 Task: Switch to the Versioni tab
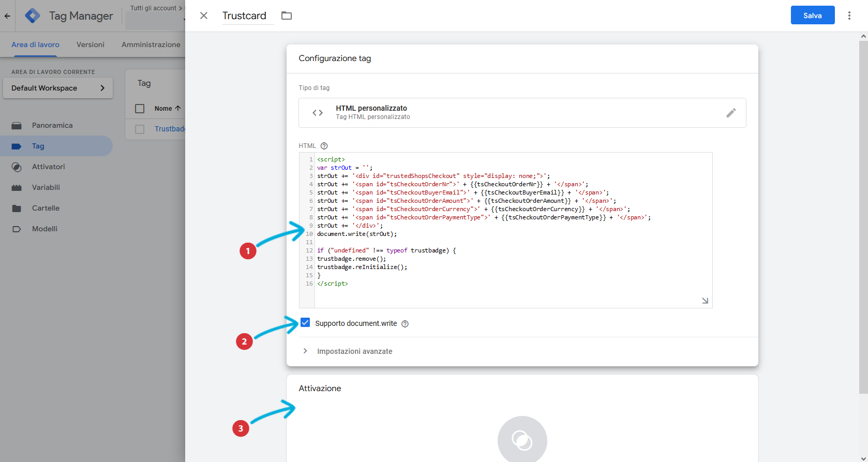pos(91,44)
